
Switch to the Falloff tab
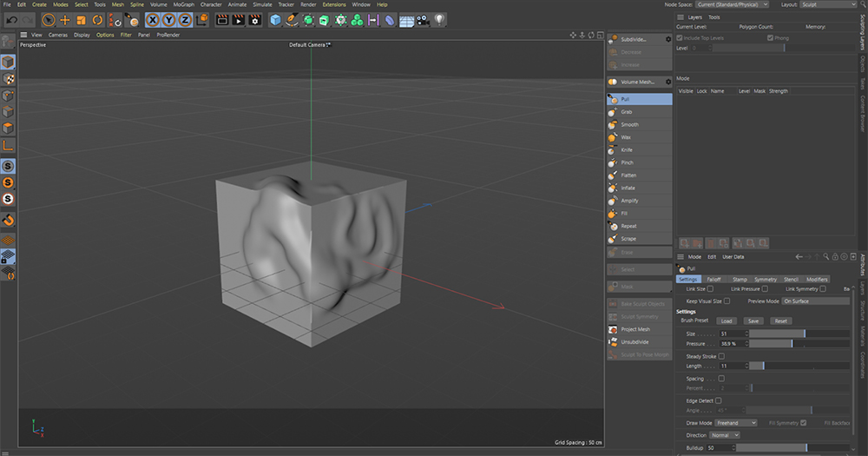point(714,280)
